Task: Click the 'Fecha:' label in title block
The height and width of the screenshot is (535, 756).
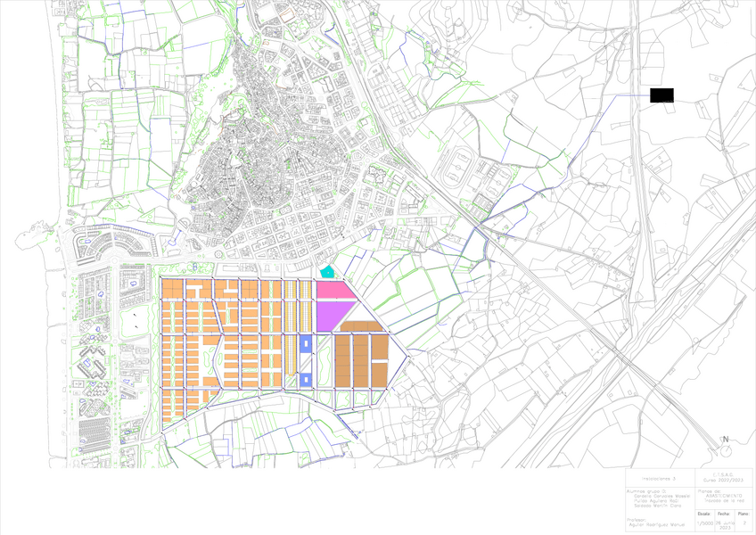Action: [x=724, y=514]
